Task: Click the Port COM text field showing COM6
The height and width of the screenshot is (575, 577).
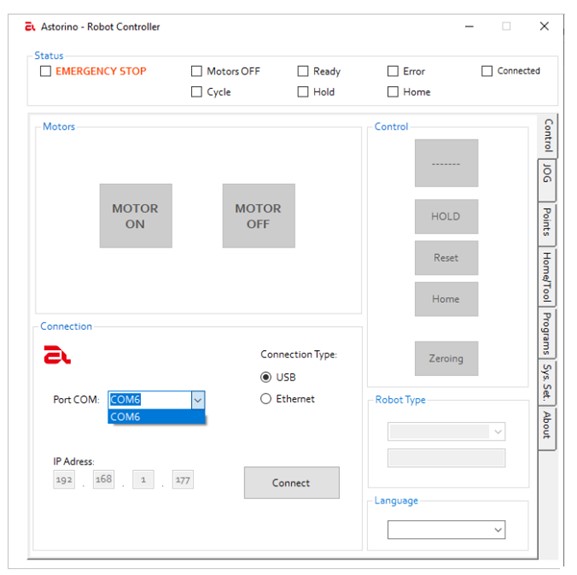Action: coord(150,400)
